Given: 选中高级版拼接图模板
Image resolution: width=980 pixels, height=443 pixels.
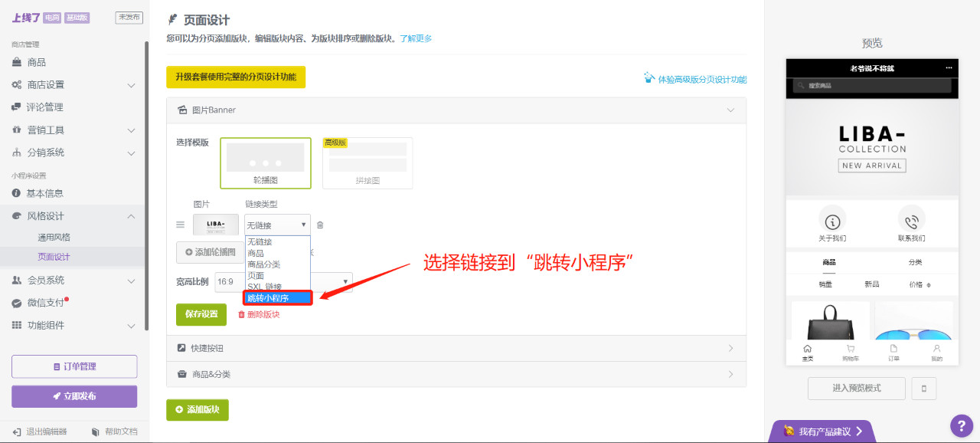Looking at the screenshot, I should (x=367, y=162).
